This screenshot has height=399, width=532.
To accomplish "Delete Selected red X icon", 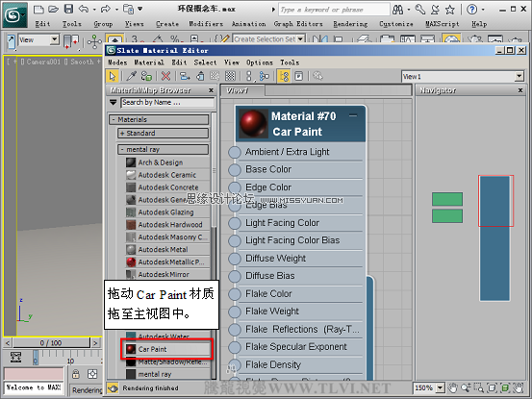I will point(165,76).
